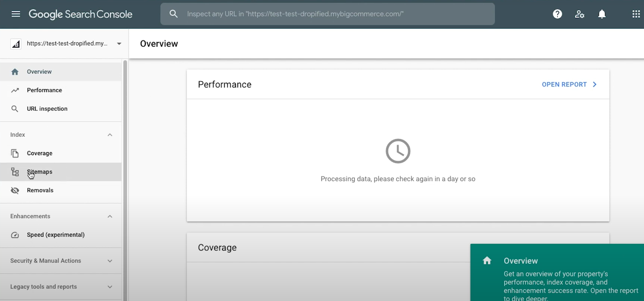Open the URL inspection sidebar item
644x301 pixels.
click(x=61, y=109)
